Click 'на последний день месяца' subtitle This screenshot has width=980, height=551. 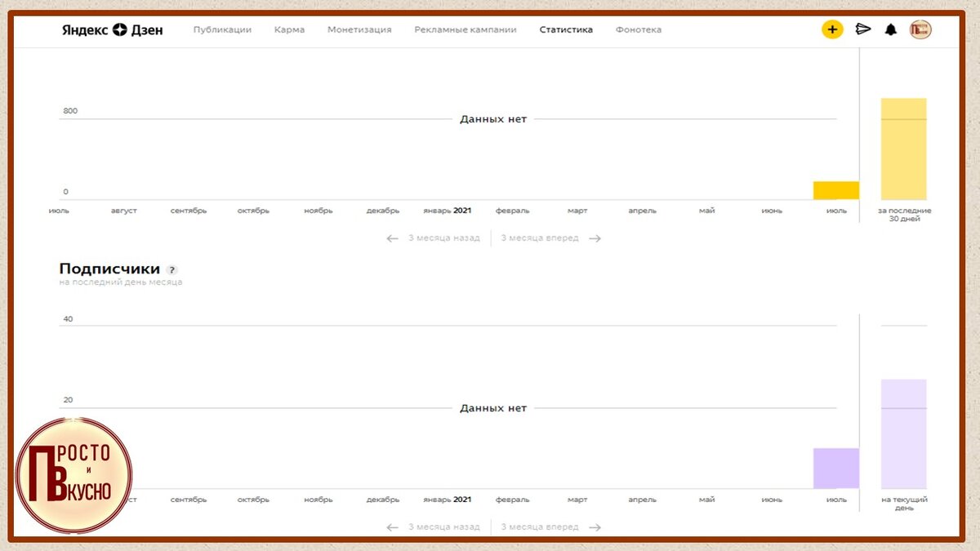pos(121,282)
